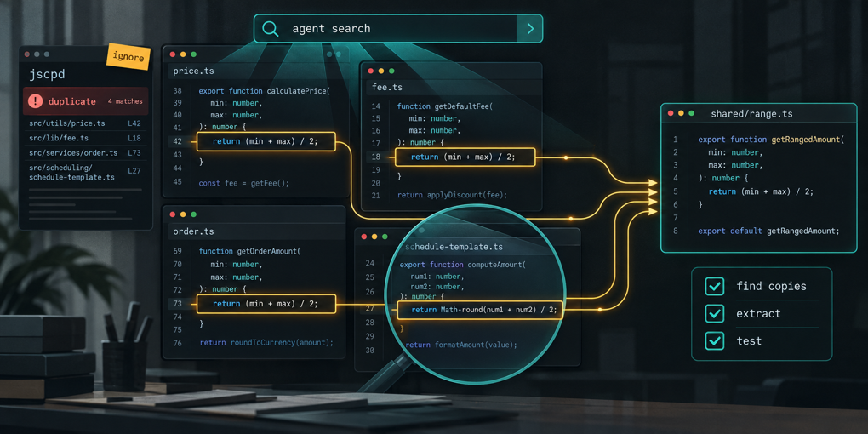Click return line 5 in shared/range.ts
This screenshot has height=434, width=868.
(x=761, y=191)
